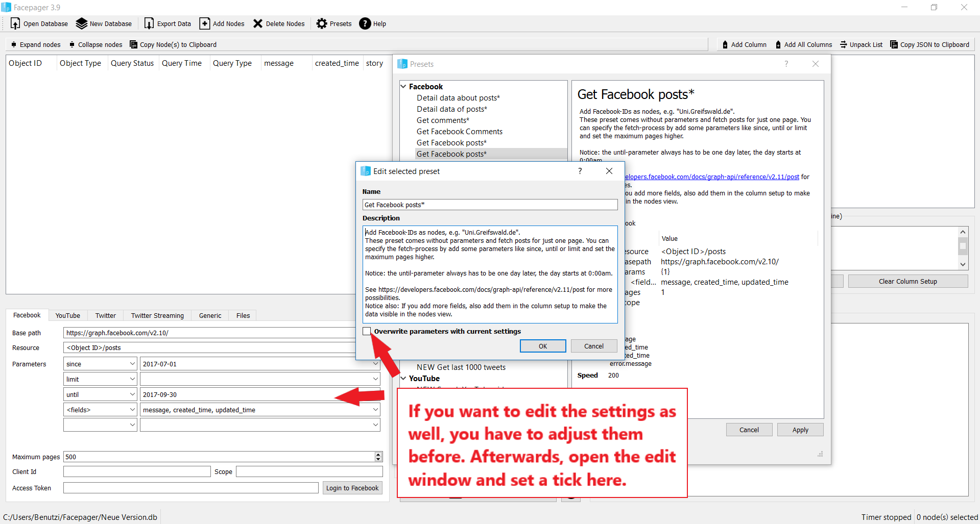Switch to the Files tab

(x=243, y=316)
